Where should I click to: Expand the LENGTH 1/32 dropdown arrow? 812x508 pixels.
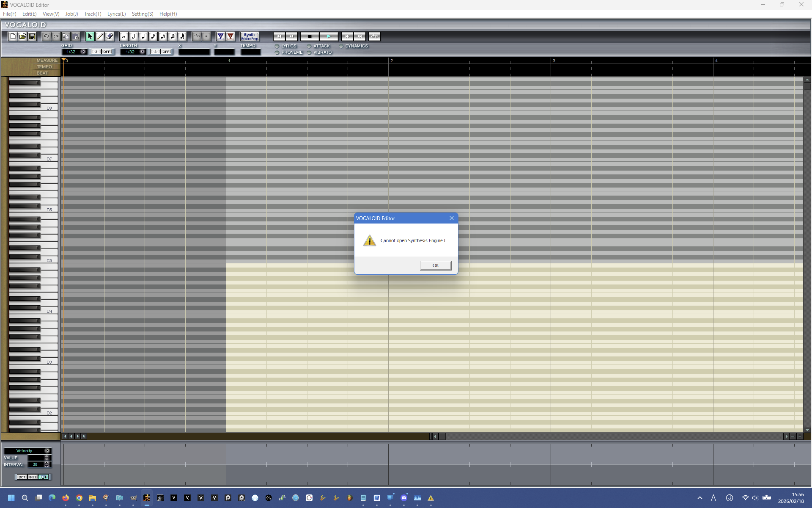(143, 52)
